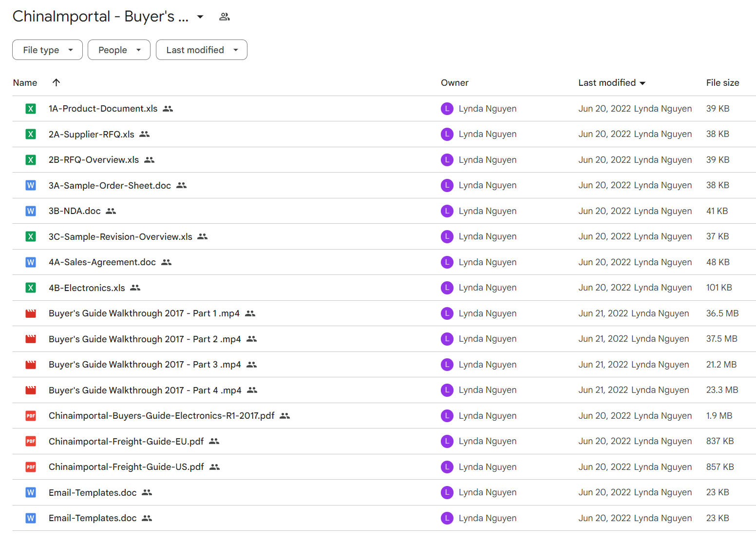Click the 1.9 MB file size value
The width and height of the screenshot is (756, 545).
point(719,416)
